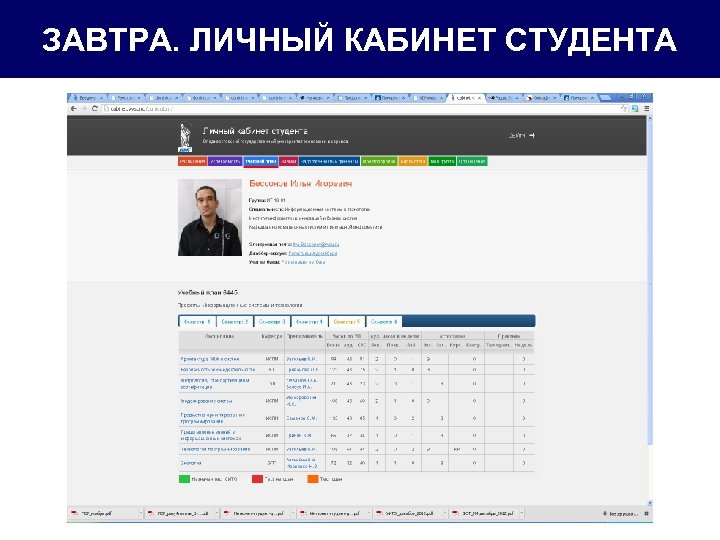Open the 'Технология программирования' discipline link

[215, 449]
